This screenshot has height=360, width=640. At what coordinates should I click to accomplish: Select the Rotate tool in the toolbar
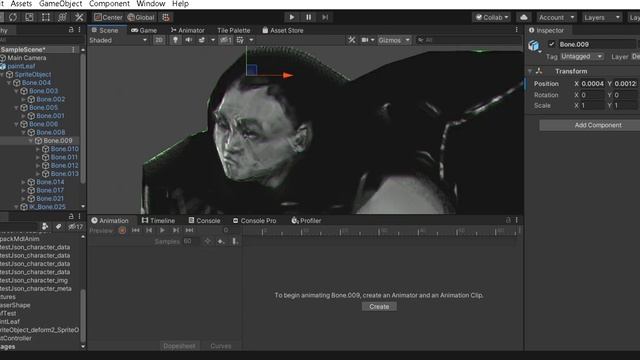click(x=13, y=17)
